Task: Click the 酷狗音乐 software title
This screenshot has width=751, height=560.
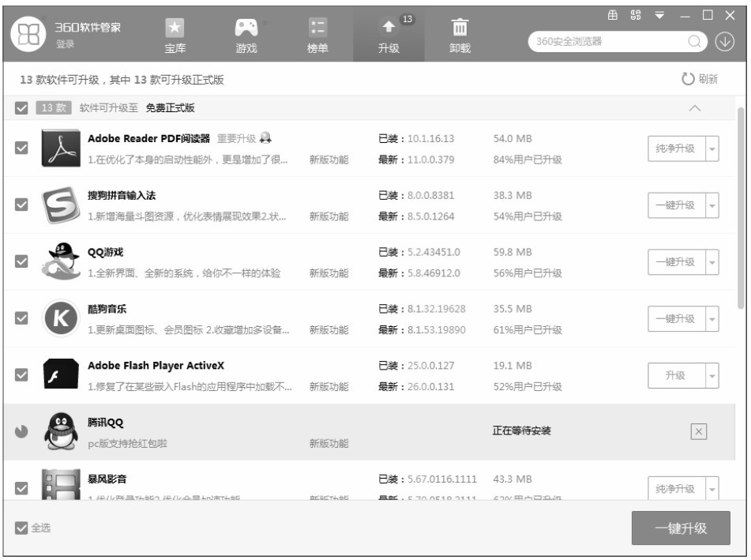Action: (x=107, y=309)
